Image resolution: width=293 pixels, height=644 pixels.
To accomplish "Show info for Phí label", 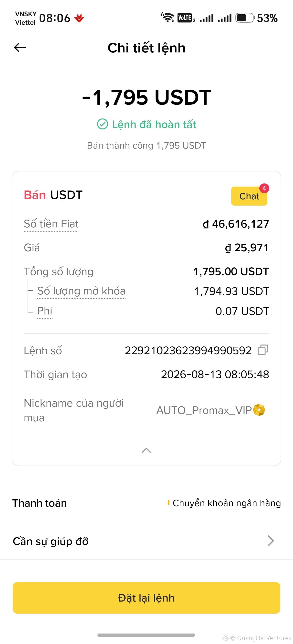I will coord(45,311).
